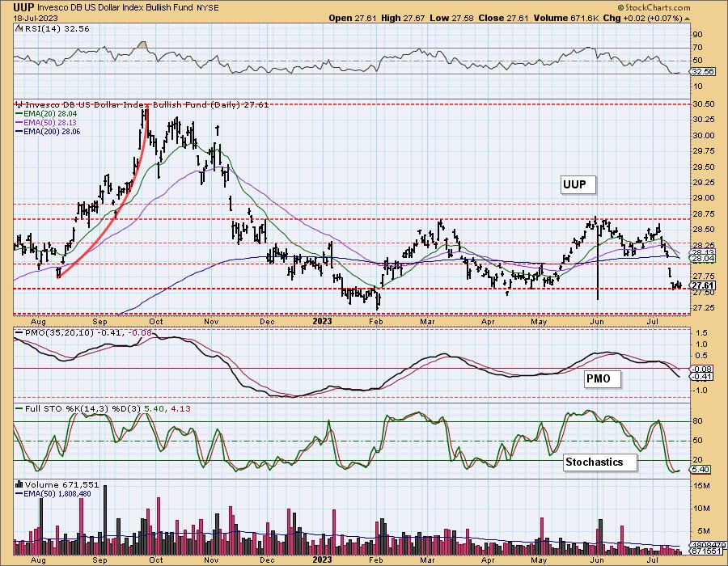Click the 80 level on stochastics axis
Viewport: 728px width, 566px height.
pos(697,421)
